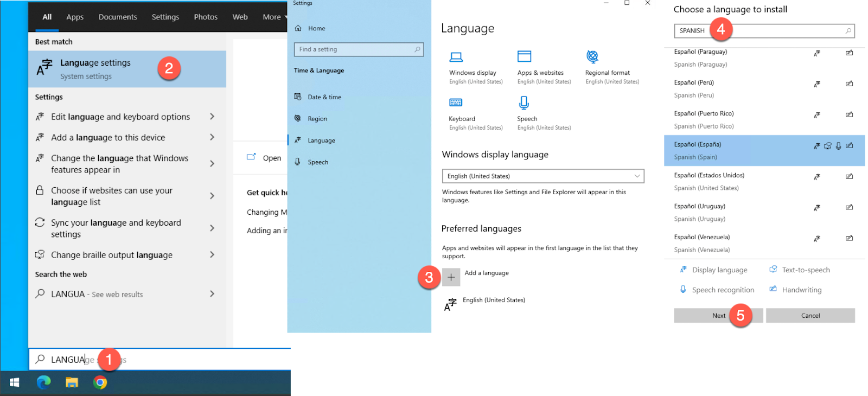Switch to the Photos search tab
868x396 pixels.
(x=206, y=17)
